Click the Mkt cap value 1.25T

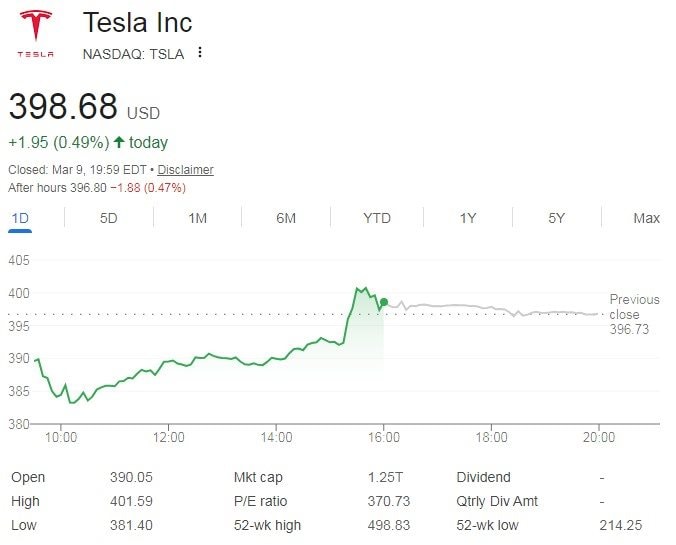coord(384,477)
